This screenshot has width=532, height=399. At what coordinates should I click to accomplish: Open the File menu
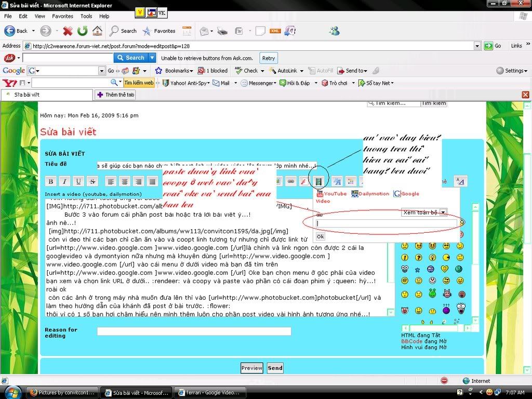[8, 16]
